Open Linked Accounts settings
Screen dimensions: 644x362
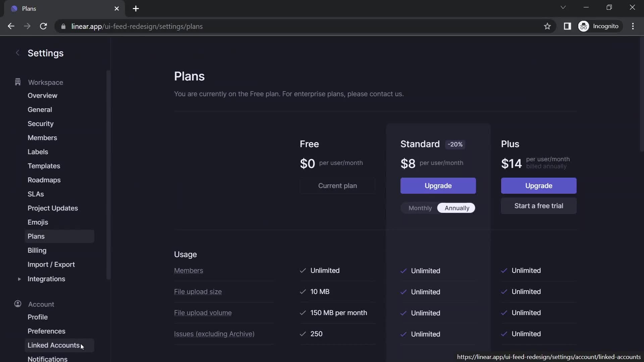54,345
